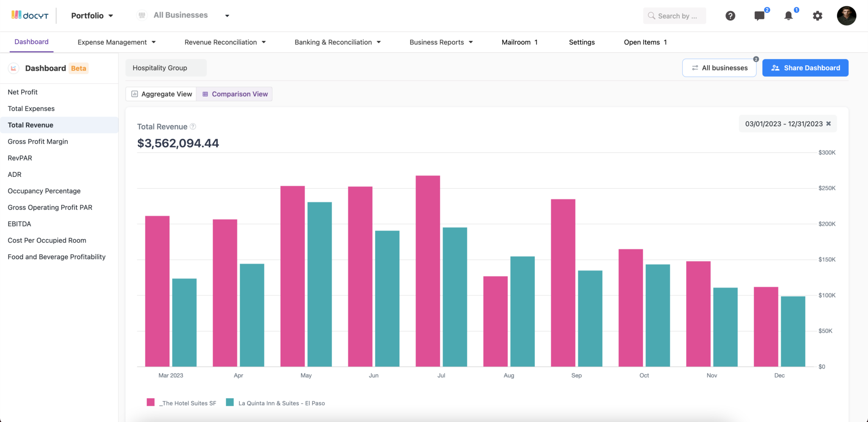The height and width of the screenshot is (422, 868).
Task: Open the Open Items tab
Action: point(645,42)
